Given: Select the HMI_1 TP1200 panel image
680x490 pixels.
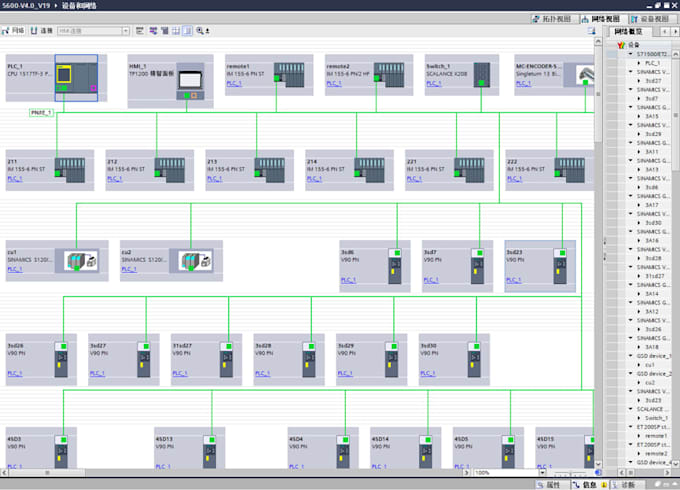Looking at the screenshot, I should click(190, 81).
